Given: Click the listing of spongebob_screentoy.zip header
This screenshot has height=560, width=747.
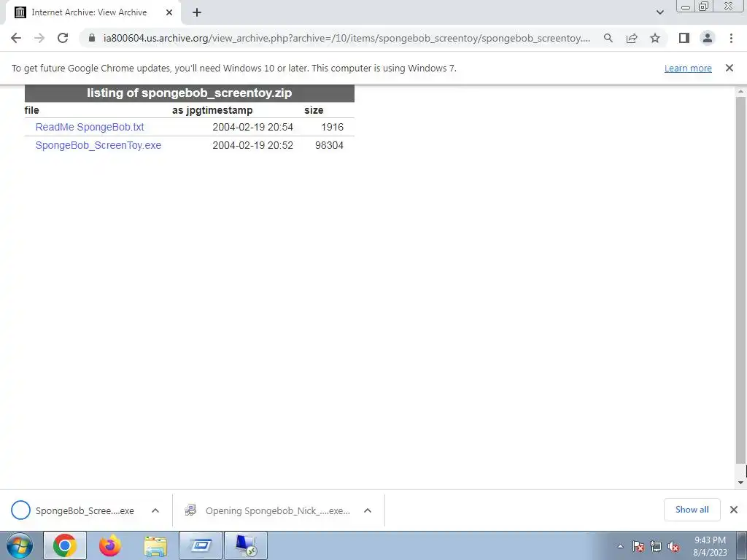Looking at the screenshot, I should pyautogui.click(x=189, y=93).
